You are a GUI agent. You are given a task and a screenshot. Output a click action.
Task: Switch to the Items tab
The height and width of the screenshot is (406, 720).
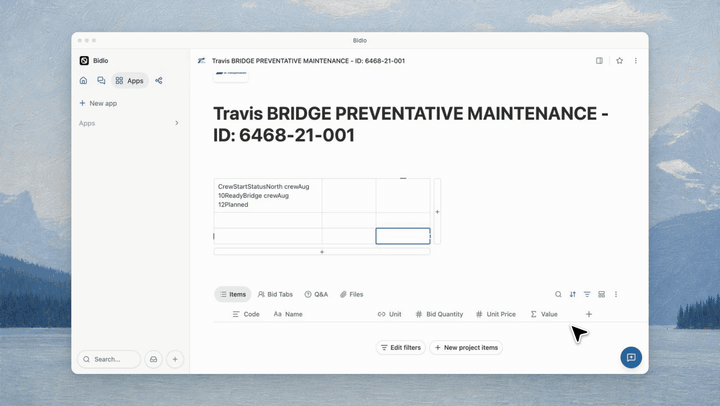[233, 294]
